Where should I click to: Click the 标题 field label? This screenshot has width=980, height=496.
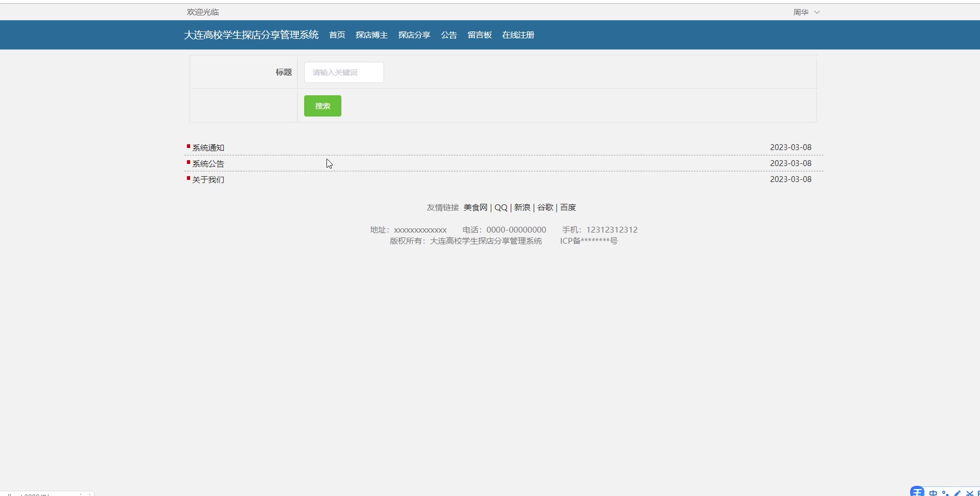click(284, 72)
